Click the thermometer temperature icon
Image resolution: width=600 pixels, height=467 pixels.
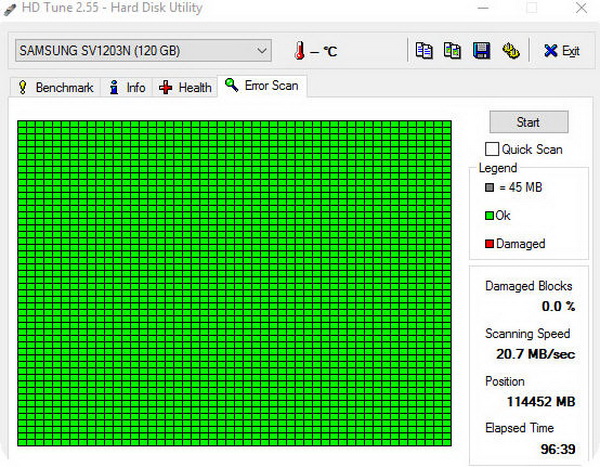(x=299, y=50)
